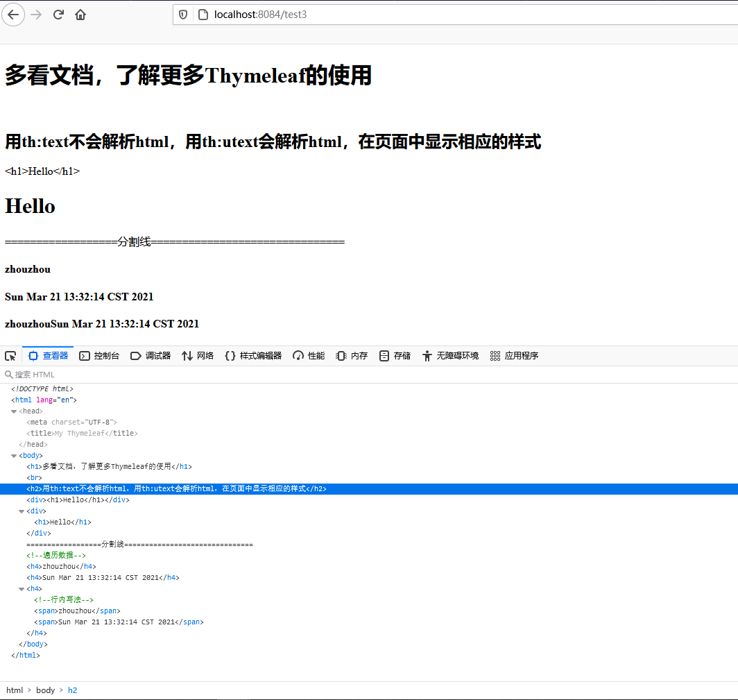This screenshot has width=738, height=700.
Task: Switch to the 查看器 inspector tab
Action: [x=48, y=356]
